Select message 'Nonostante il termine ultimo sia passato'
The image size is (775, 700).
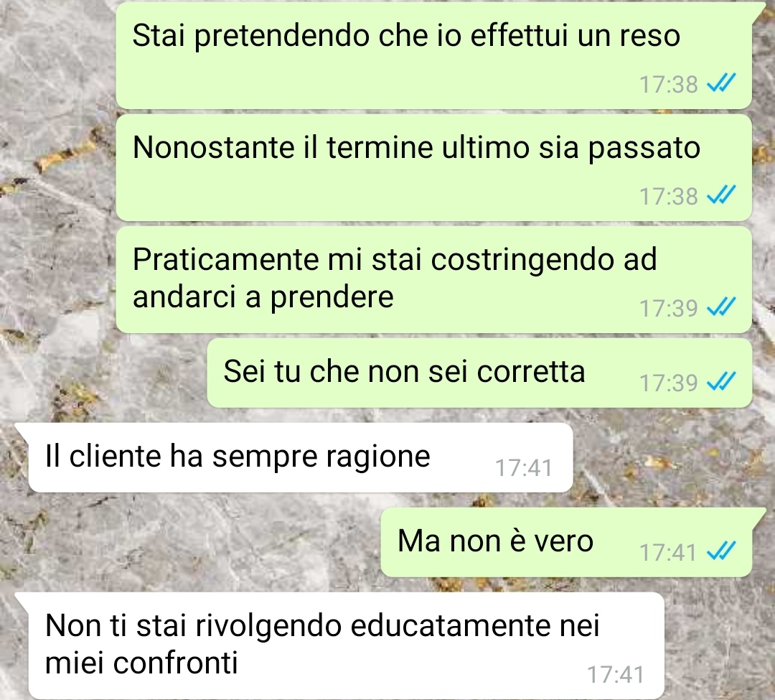pos(434,167)
